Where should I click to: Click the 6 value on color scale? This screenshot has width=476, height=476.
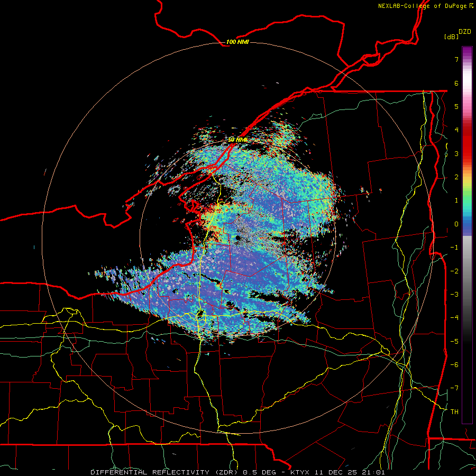coord(456,83)
